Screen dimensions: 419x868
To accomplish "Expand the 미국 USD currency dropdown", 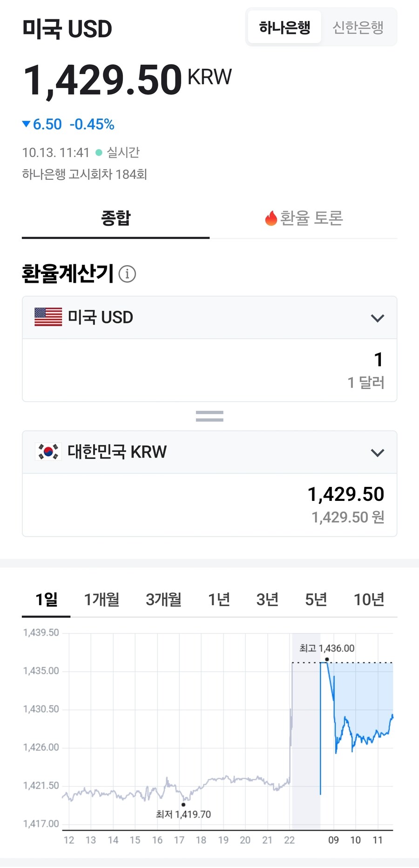I will tap(377, 318).
